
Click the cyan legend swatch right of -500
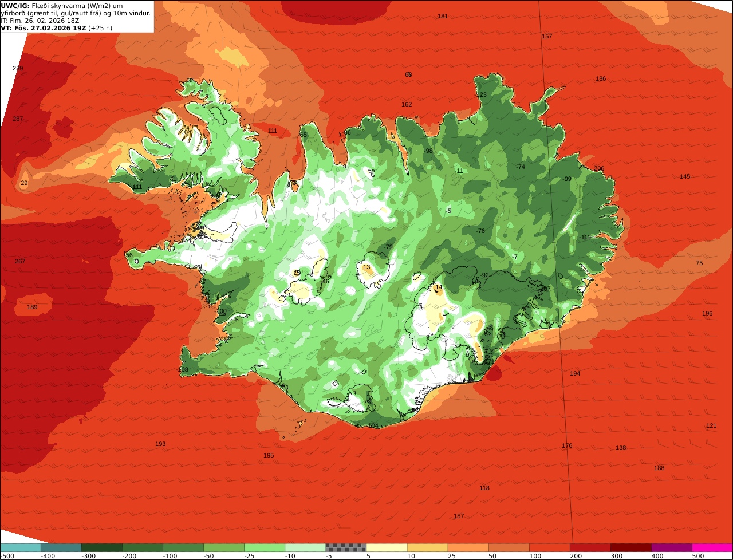point(20,547)
